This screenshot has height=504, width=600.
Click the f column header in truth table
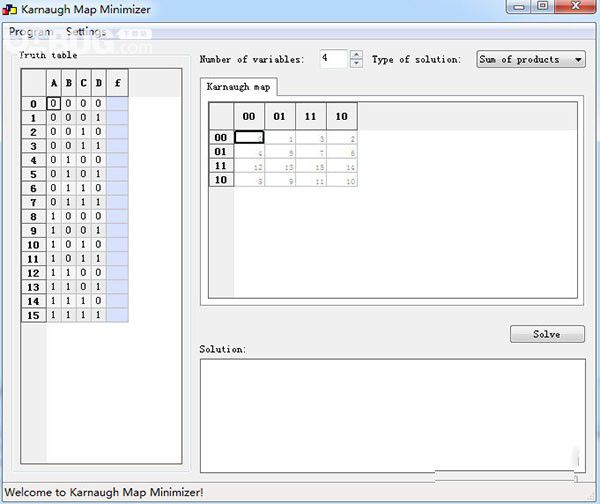coord(117,83)
